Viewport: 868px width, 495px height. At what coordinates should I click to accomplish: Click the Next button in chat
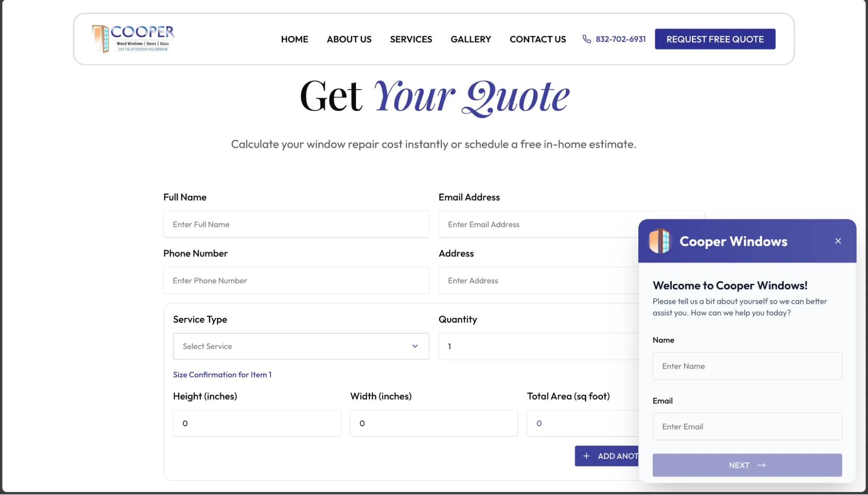(x=747, y=465)
